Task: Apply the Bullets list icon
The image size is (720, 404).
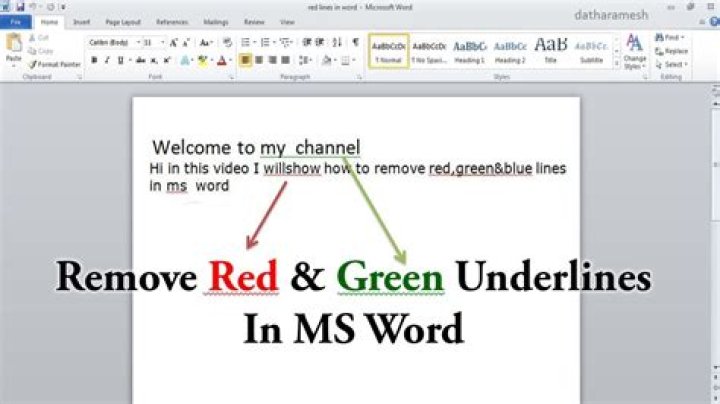Action: (x=246, y=43)
